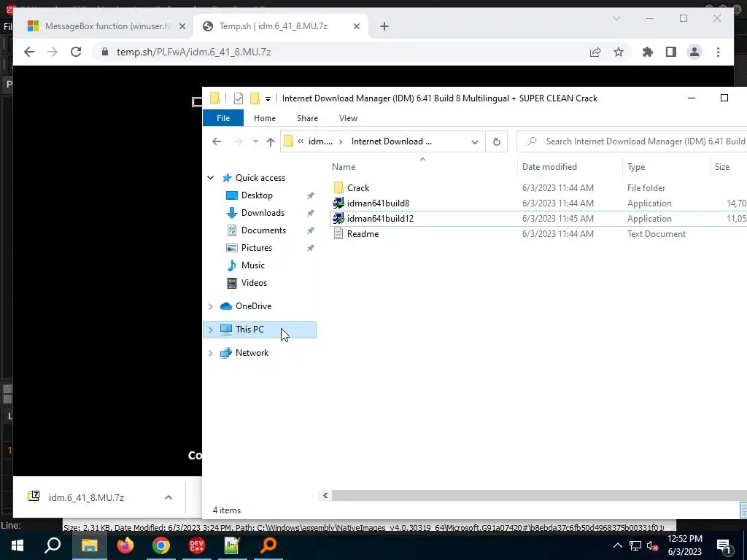Switch to Chrome on taskbar
Image resolution: width=747 pixels, height=560 pixels.
pyautogui.click(x=161, y=545)
